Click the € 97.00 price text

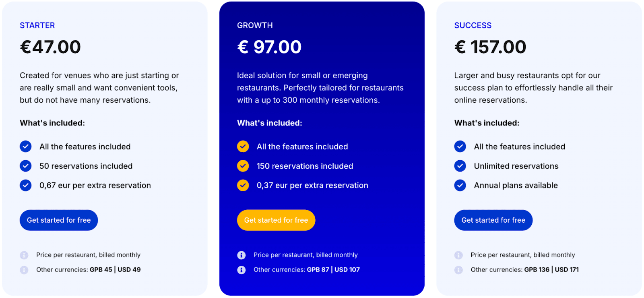(269, 47)
